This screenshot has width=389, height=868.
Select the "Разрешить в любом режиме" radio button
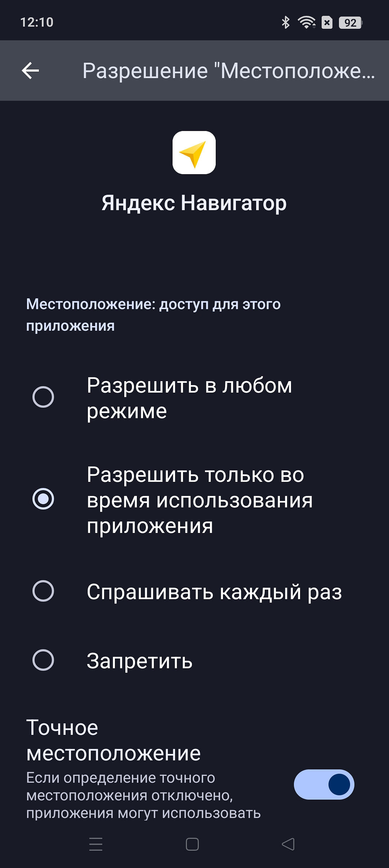[x=43, y=397]
